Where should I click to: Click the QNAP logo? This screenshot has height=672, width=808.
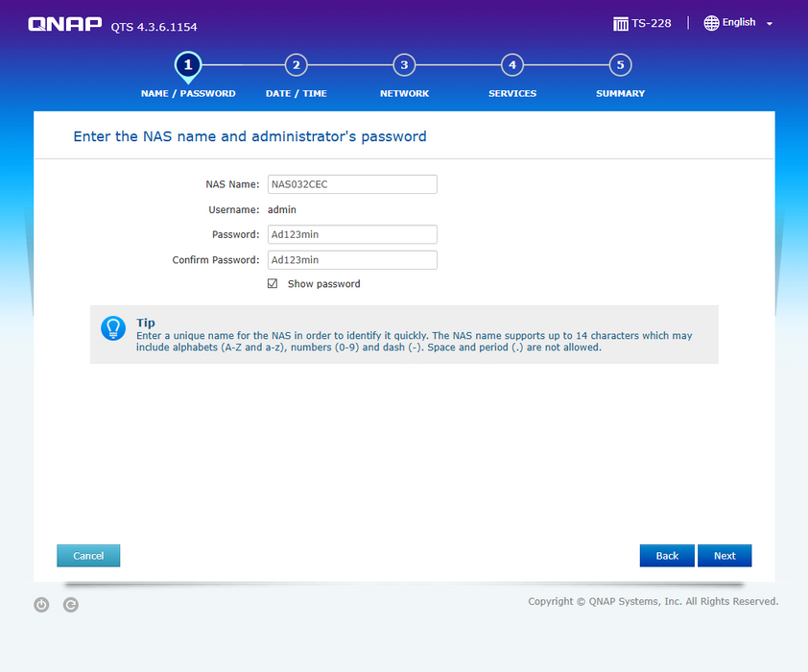[64, 25]
